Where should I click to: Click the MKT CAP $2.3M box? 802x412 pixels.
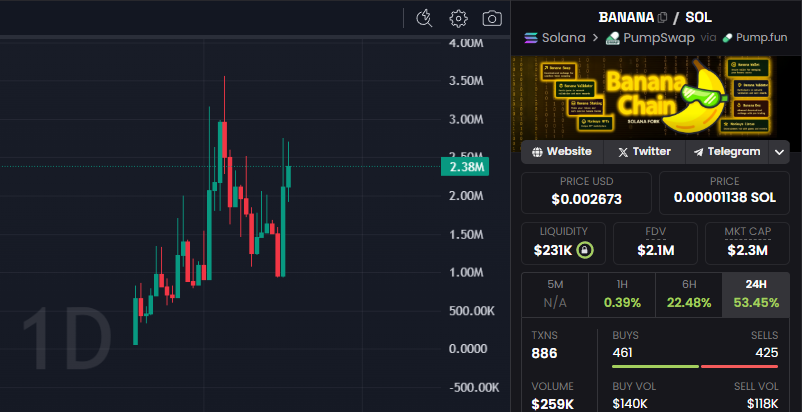click(x=747, y=243)
